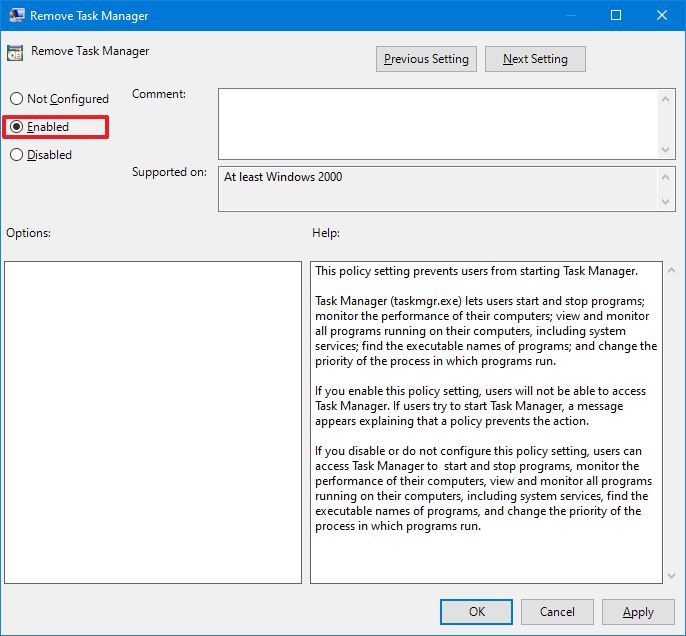Viewport: 686px width, 636px height.
Task: Click the Help pane scroll up arrow
Action: [672, 270]
